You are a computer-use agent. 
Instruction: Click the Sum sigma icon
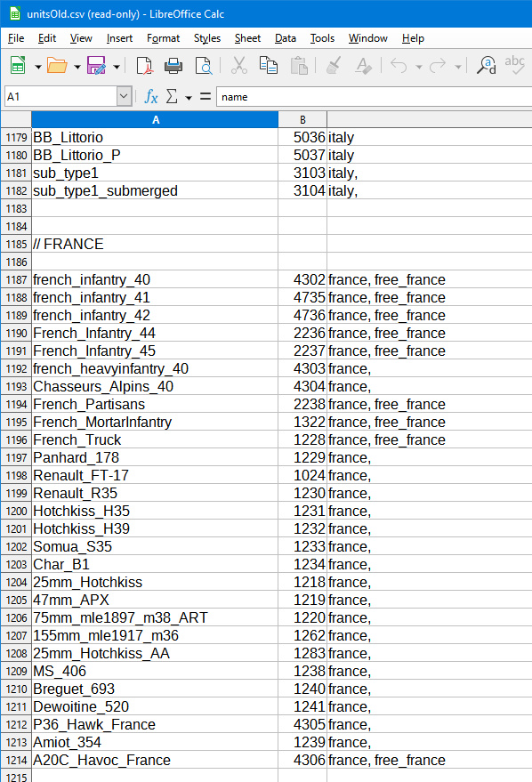[x=172, y=96]
